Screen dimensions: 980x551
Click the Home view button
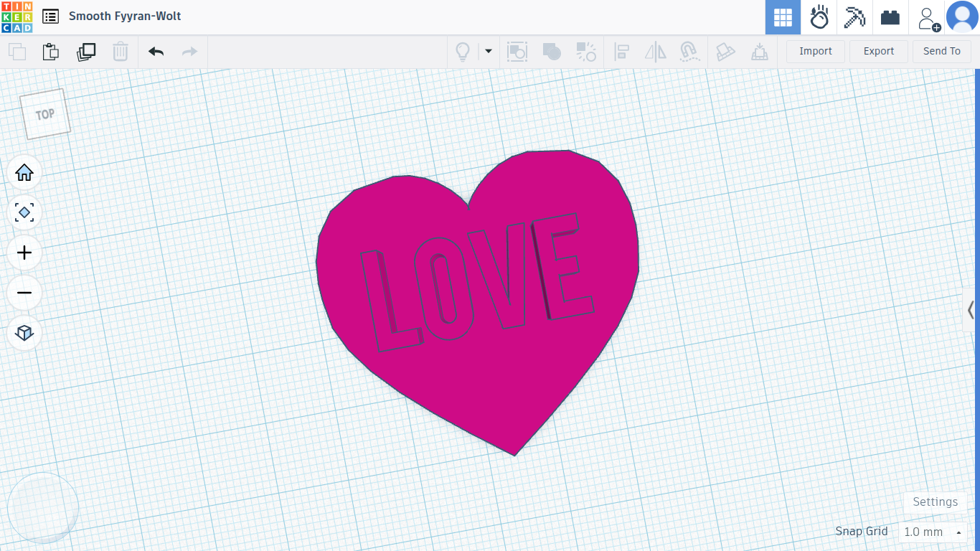pos(24,172)
